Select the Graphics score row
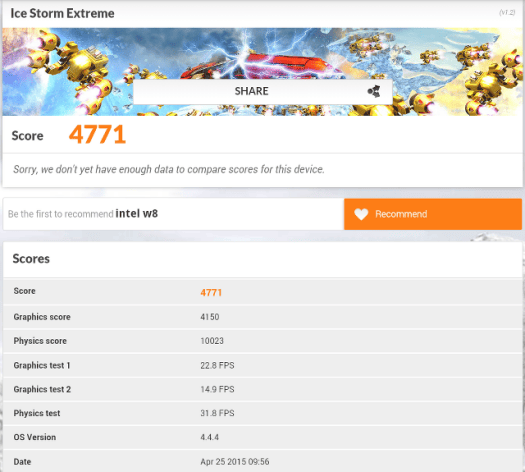 point(263,317)
